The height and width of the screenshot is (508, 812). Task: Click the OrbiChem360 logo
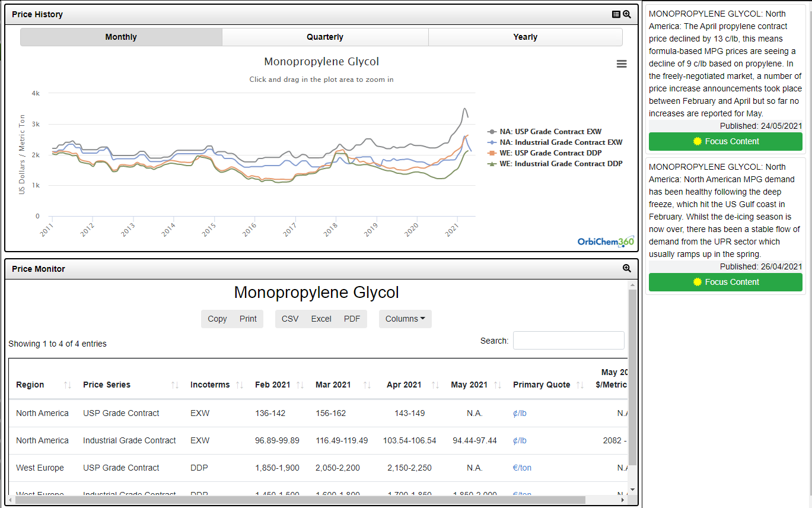tap(606, 242)
